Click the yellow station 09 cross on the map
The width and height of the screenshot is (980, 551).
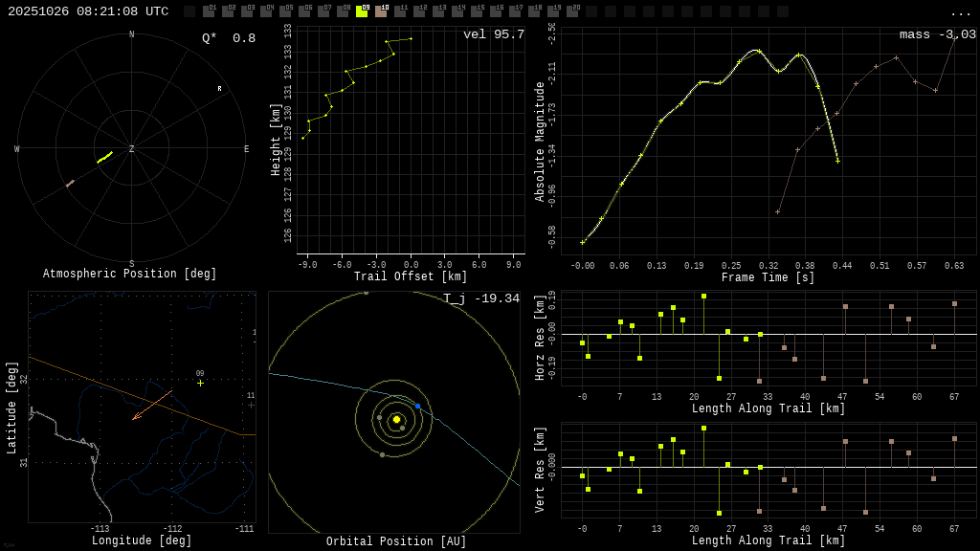(200, 383)
